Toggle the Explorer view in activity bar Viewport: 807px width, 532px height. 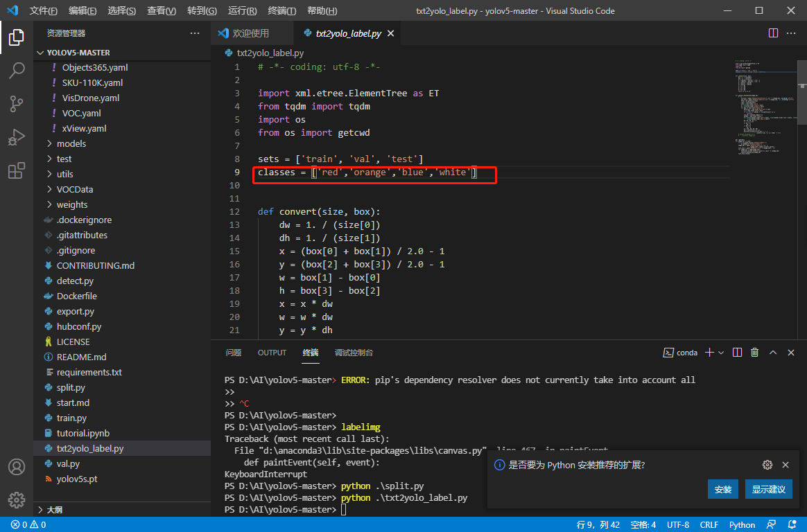click(17, 37)
